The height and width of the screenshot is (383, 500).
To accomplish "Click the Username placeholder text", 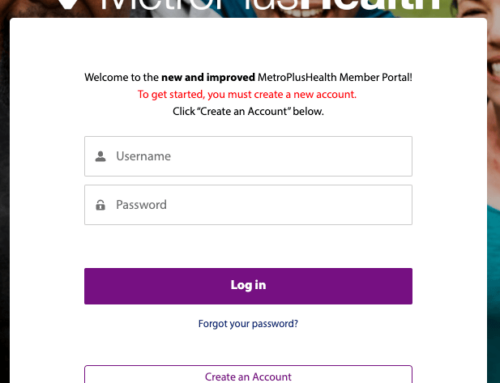I will point(143,156).
